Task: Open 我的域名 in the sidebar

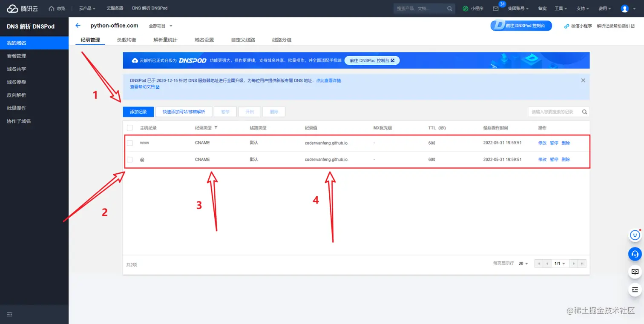Action: [34, 43]
